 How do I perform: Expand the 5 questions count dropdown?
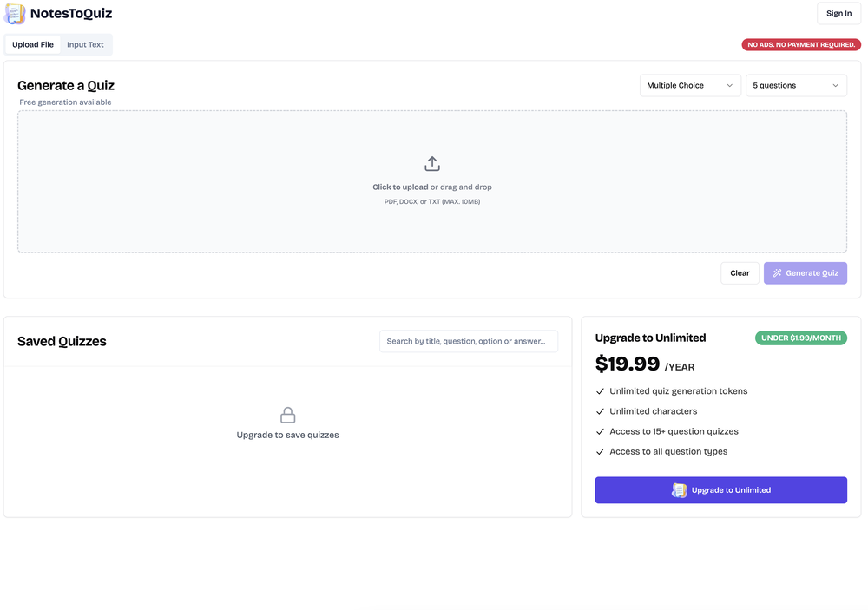(796, 86)
